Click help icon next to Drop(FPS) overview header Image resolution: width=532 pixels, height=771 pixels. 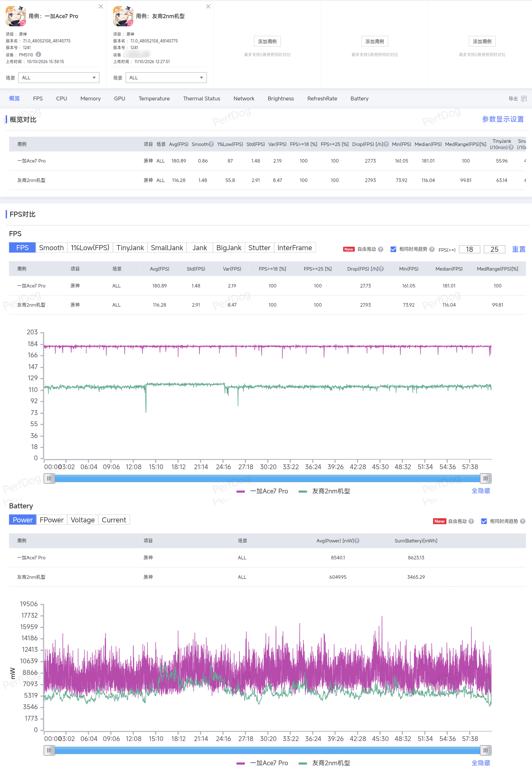(x=386, y=144)
